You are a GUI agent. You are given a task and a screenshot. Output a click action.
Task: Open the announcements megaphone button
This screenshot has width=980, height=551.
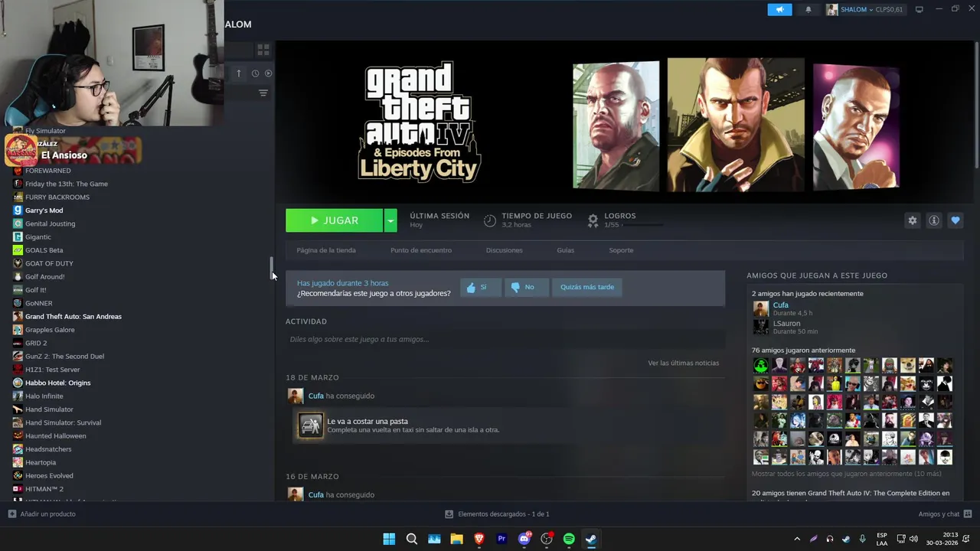point(779,9)
